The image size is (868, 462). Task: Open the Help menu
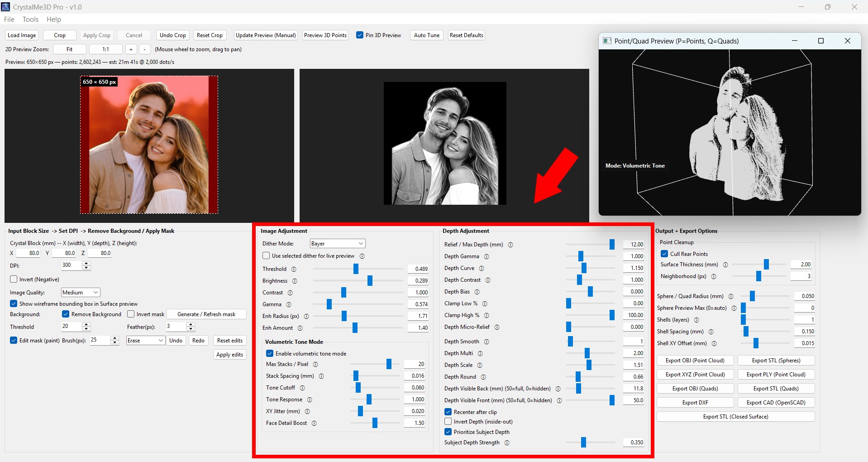(x=53, y=19)
